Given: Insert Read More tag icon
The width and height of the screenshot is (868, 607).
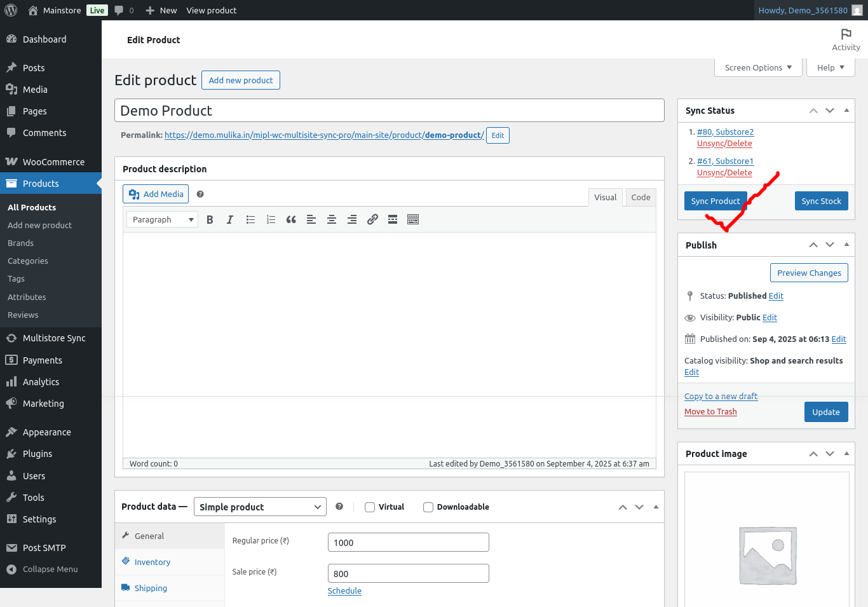Looking at the screenshot, I should [393, 219].
